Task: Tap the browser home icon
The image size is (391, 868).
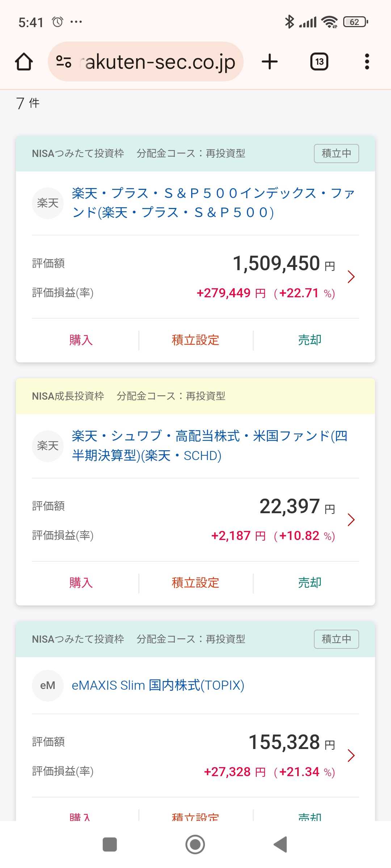Action: tap(24, 61)
